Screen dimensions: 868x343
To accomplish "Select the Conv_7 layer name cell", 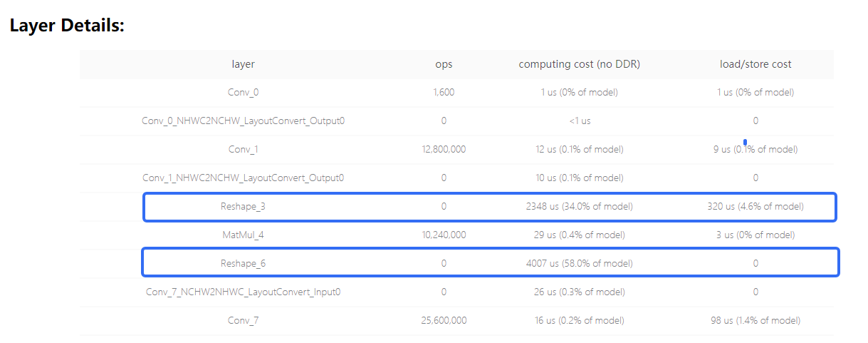I will 243,320.
